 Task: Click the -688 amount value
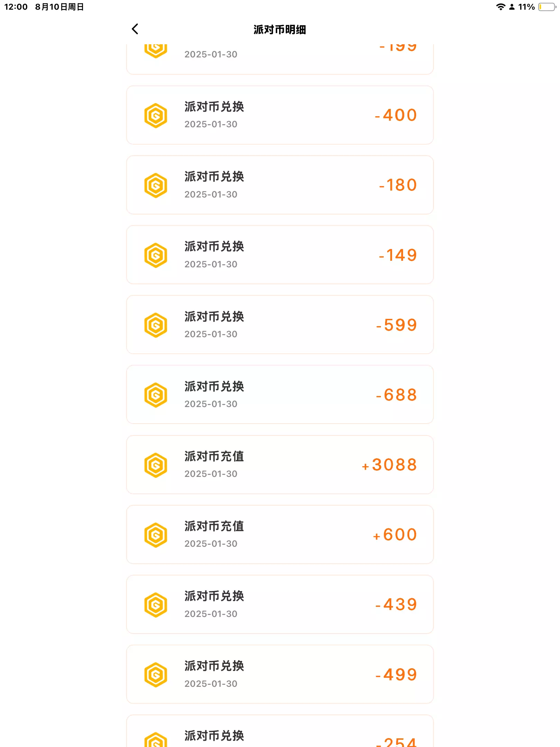pyautogui.click(x=396, y=395)
